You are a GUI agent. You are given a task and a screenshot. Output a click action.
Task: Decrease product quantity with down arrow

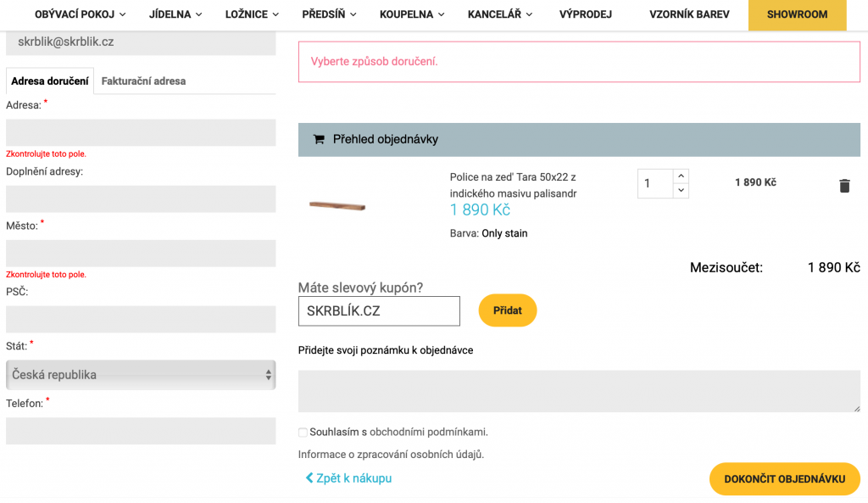pos(681,191)
